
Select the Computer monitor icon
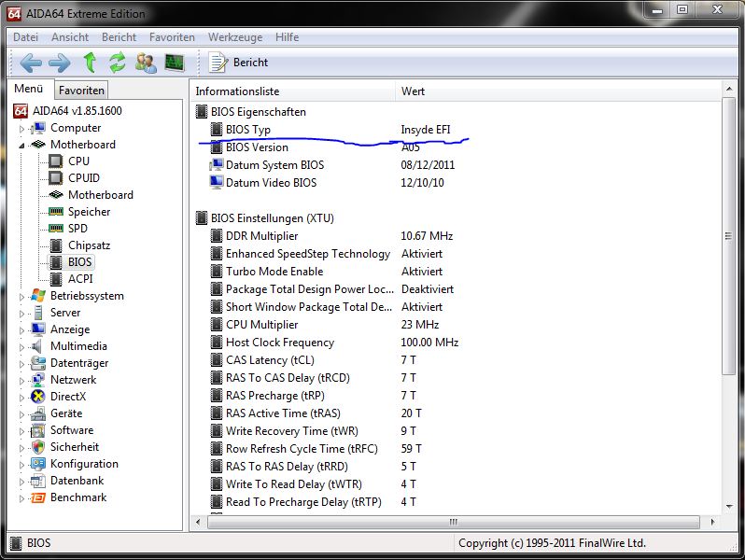pos(38,128)
